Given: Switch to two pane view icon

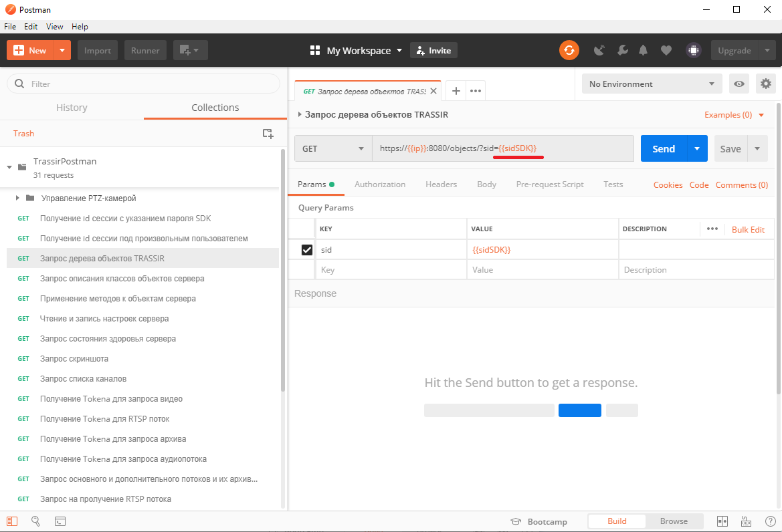Looking at the screenshot, I should [722, 521].
